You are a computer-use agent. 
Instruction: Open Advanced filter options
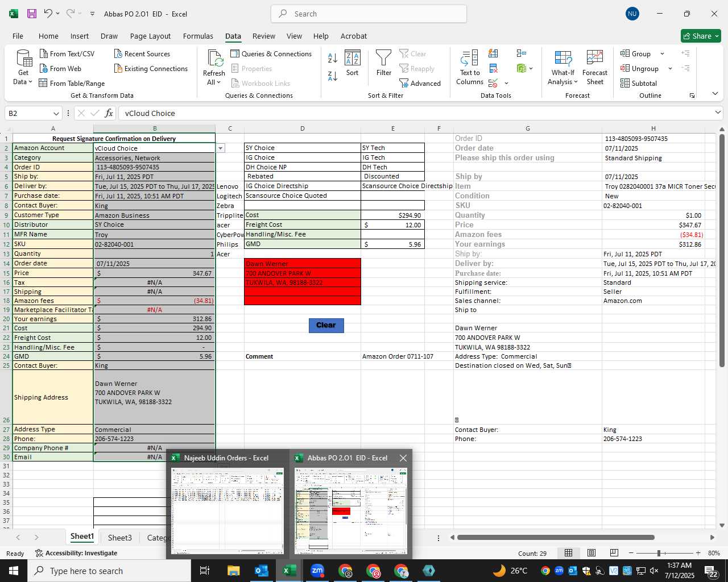point(420,83)
